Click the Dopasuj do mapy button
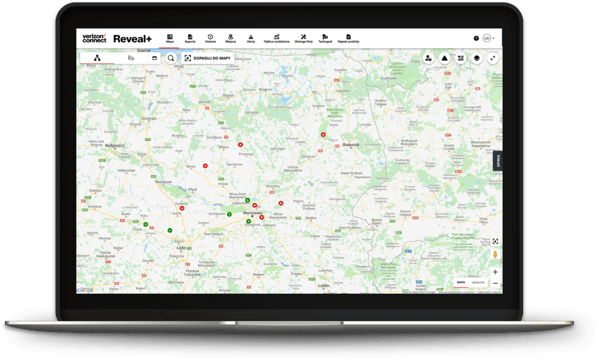The image size is (598, 360). coord(208,58)
